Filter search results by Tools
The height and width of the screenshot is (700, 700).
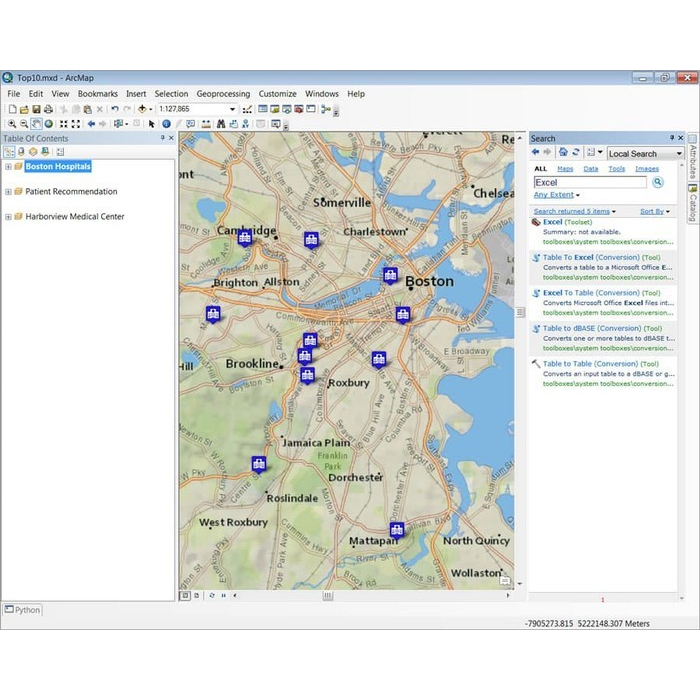click(617, 169)
